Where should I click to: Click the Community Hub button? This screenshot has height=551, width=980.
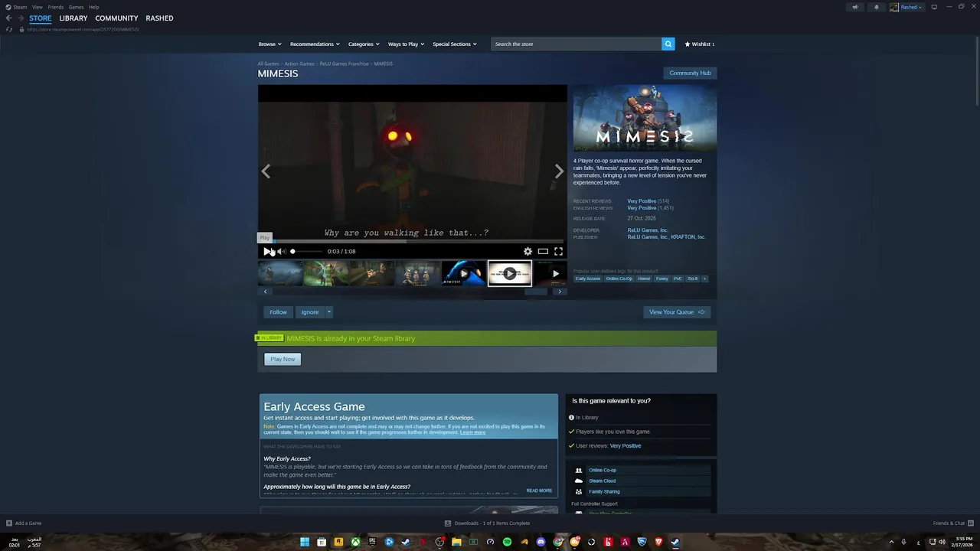point(690,73)
